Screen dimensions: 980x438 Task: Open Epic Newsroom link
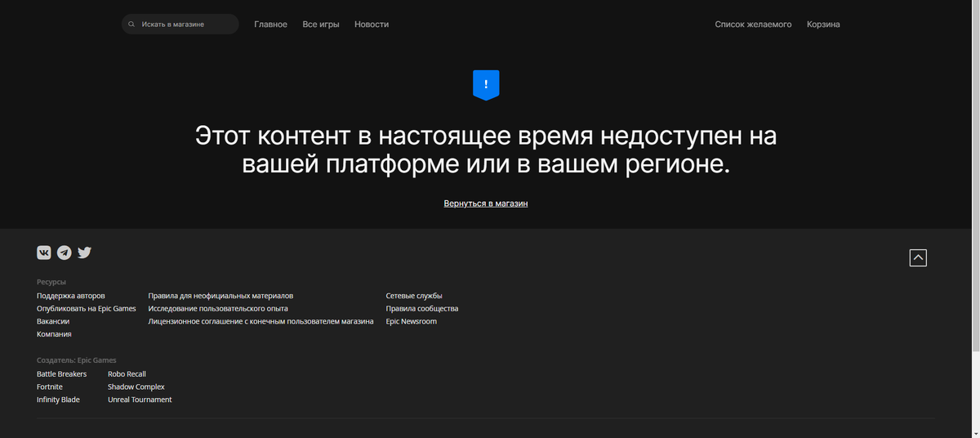pos(412,321)
